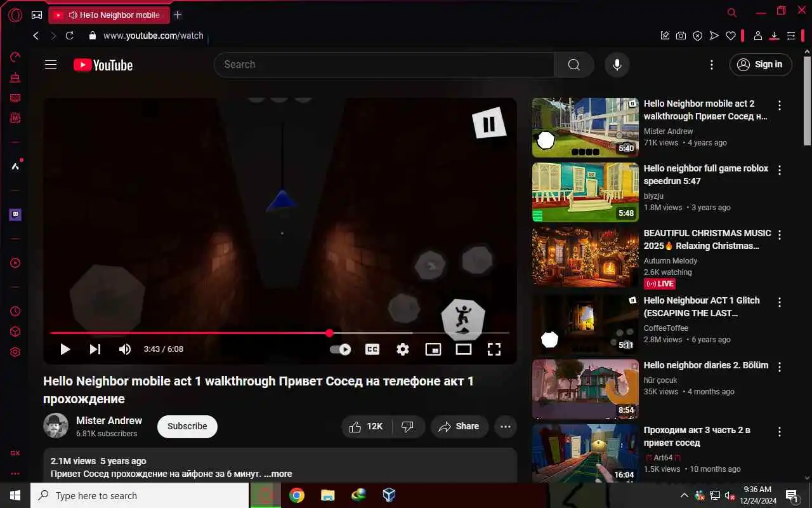This screenshot has width=812, height=508.
Task: Open Twitch in the Opera sidebar
Action: tap(15, 215)
